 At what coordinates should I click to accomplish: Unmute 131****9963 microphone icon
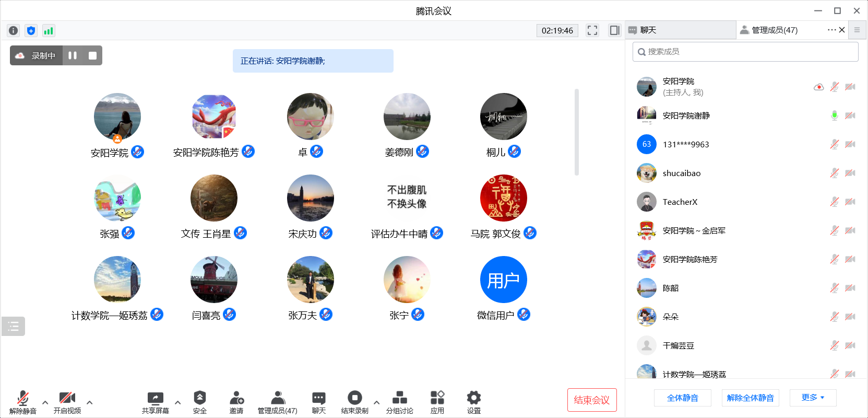coord(835,144)
